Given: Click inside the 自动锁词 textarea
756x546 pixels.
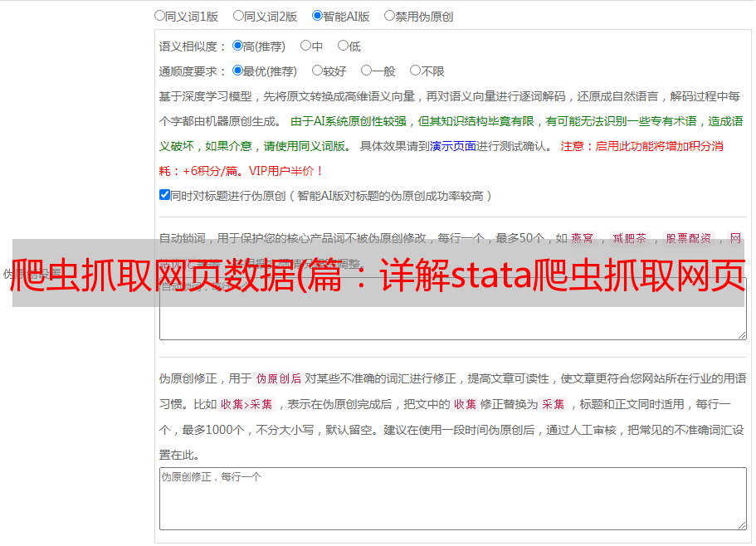Looking at the screenshot, I should [x=453, y=309].
